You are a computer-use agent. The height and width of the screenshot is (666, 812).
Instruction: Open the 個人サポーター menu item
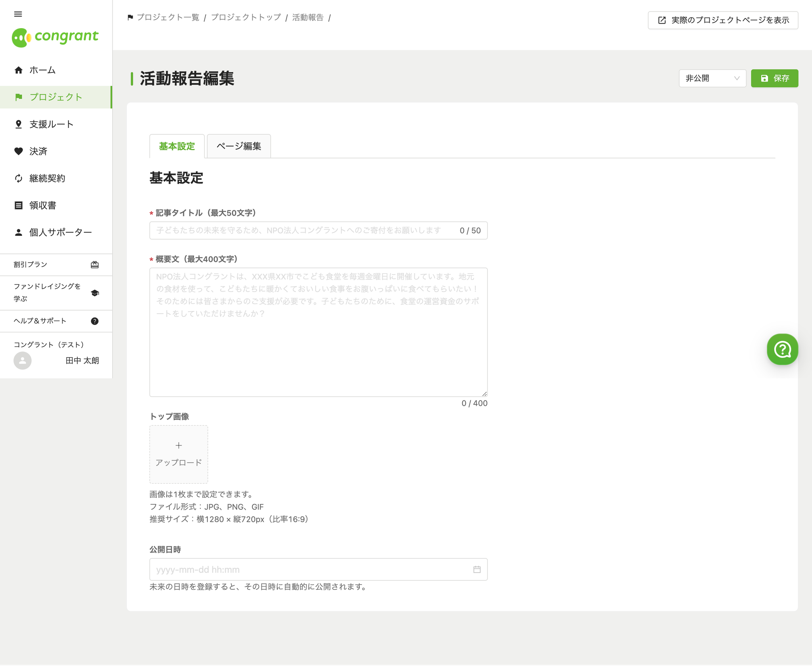[56, 233]
